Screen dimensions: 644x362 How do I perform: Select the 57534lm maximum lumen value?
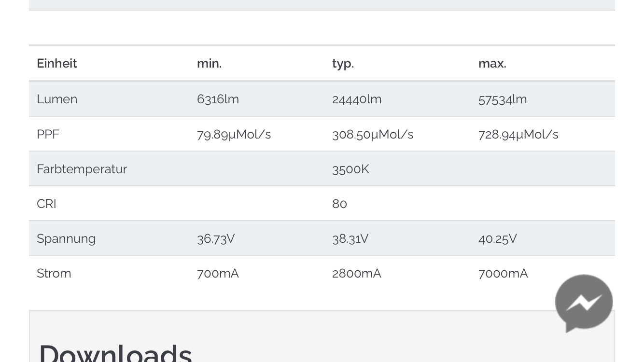[x=503, y=99]
